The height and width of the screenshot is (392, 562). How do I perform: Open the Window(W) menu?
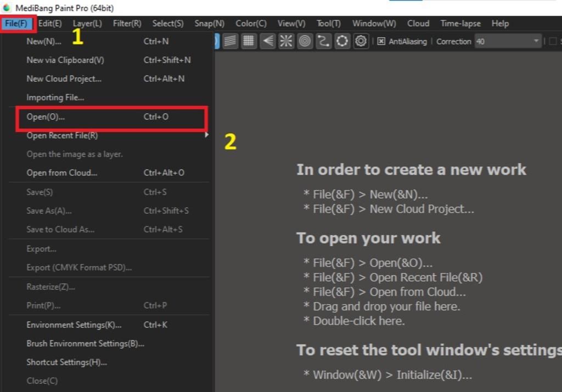(x=374, y=24)
